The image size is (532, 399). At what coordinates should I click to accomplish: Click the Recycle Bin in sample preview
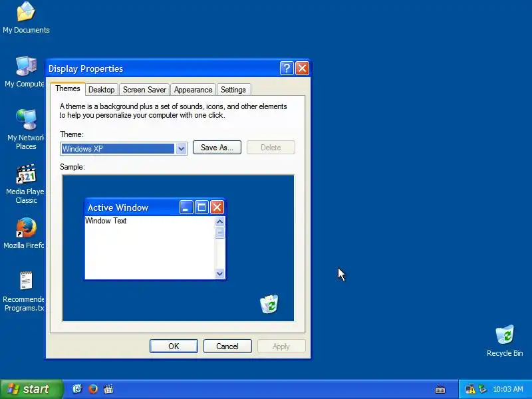click(x=269, y=304)
